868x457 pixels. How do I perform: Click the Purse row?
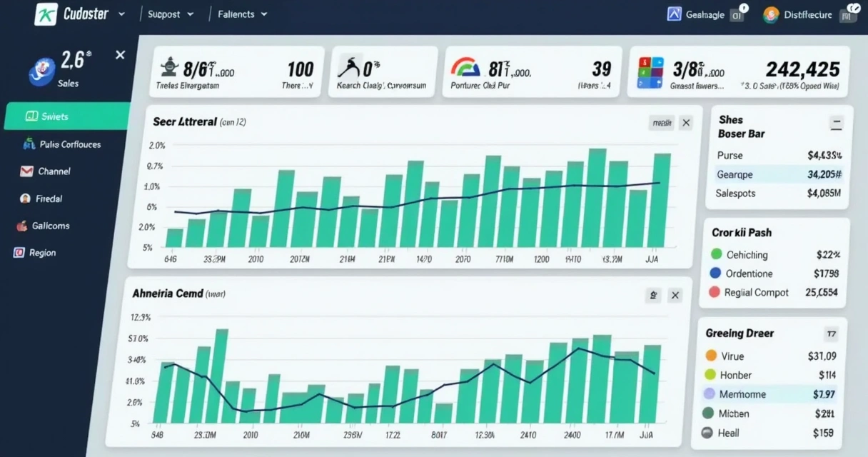coord(779,155)
